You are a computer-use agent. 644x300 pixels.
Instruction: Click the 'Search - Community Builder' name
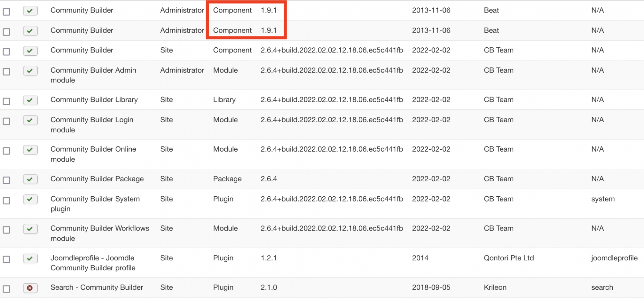point(97,287)
